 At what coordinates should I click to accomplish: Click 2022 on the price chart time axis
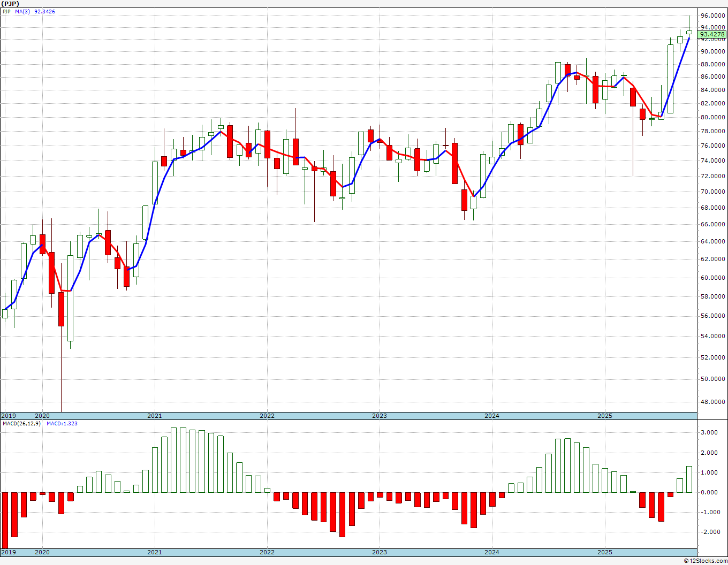click(267, 416)
